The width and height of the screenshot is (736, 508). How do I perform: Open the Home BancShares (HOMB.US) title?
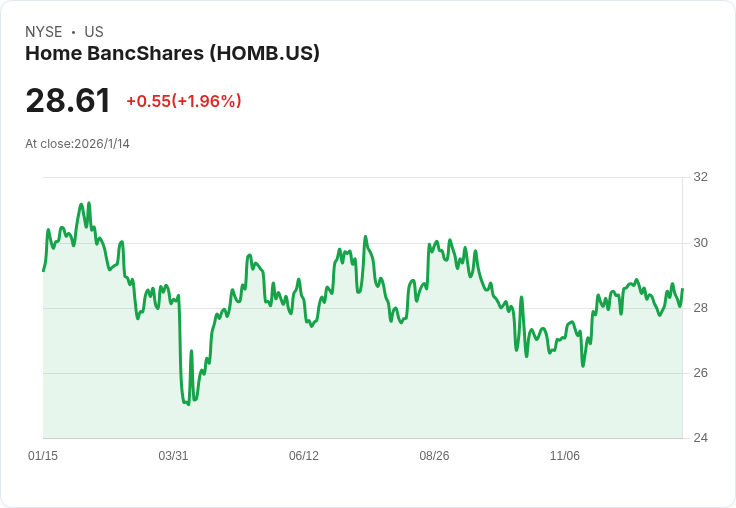click(172, 53)
